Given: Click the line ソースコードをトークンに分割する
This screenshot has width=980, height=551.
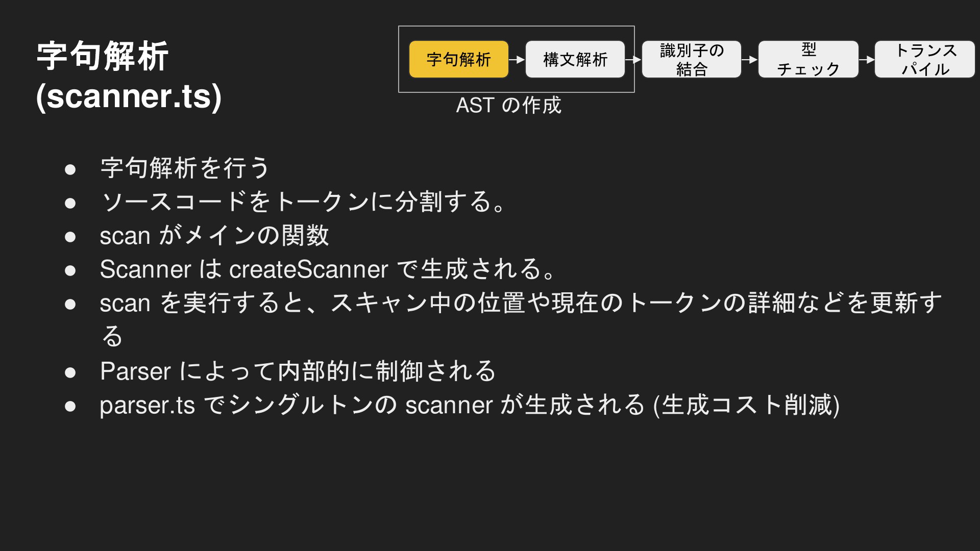Looking at the screenshot, I should pos(303,202).
